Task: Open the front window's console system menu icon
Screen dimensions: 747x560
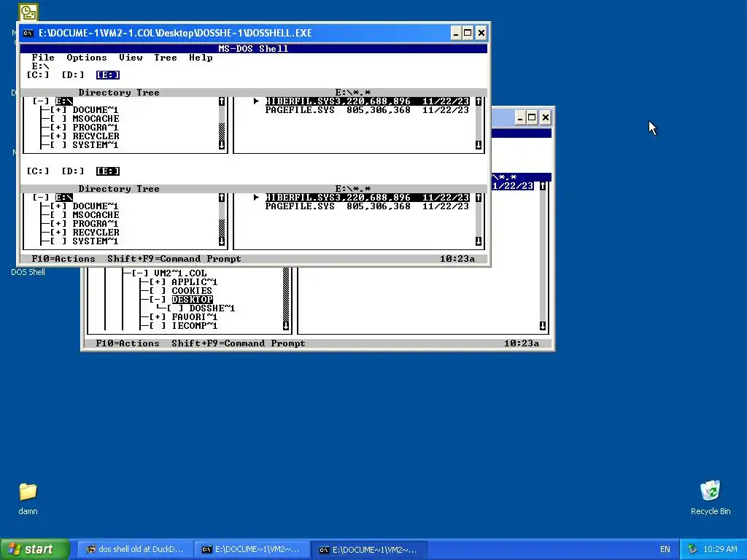Action: [x=28, y=33]
